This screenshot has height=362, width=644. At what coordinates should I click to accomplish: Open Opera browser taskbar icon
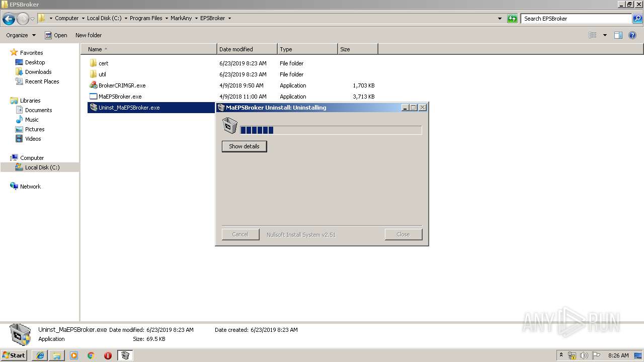click(108, 355)
